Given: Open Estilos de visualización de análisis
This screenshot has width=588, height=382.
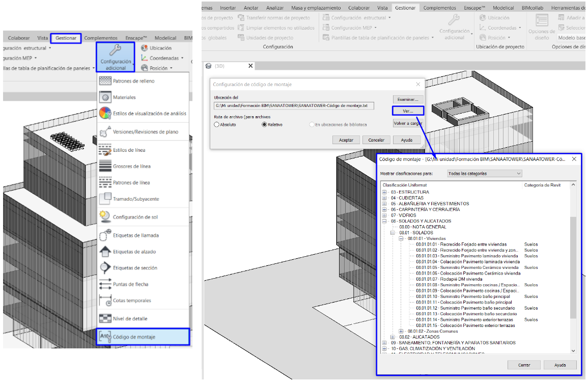Looking at the screenshot, I should pos(143,113).
